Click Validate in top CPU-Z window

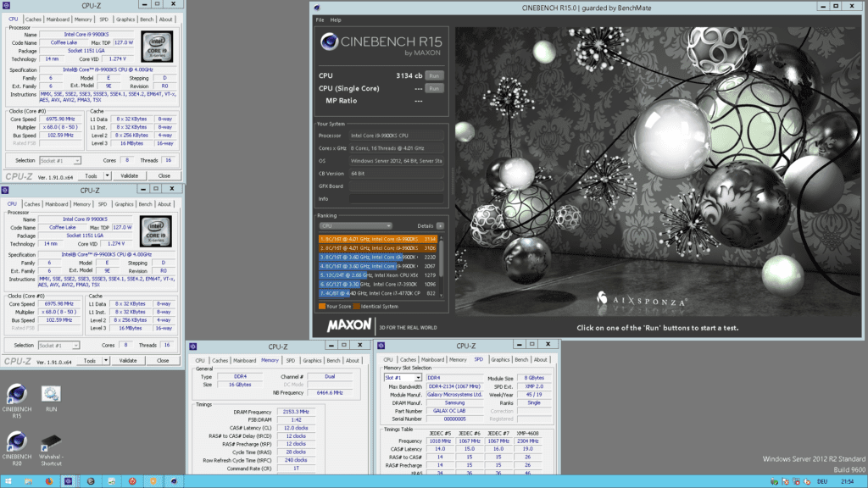129,176
